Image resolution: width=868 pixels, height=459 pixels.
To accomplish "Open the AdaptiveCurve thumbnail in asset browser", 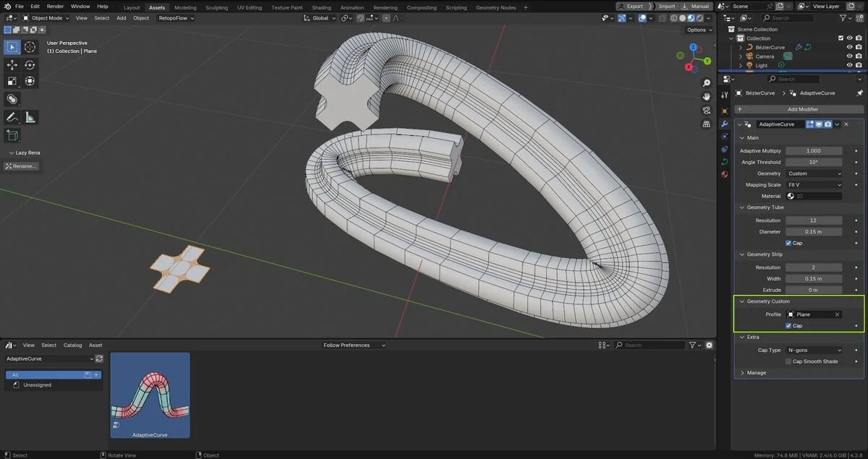I will (x=150, y=394).
